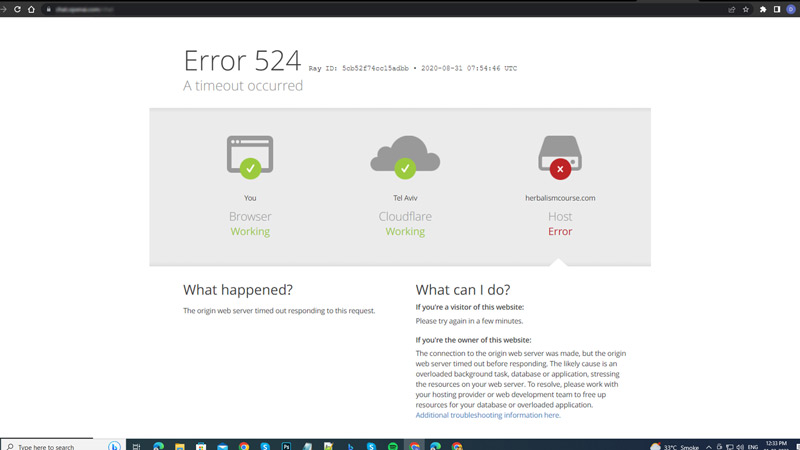Open the Extensions puzzle icon
This screenshot has height=450, width=800.
coord(763,9)
